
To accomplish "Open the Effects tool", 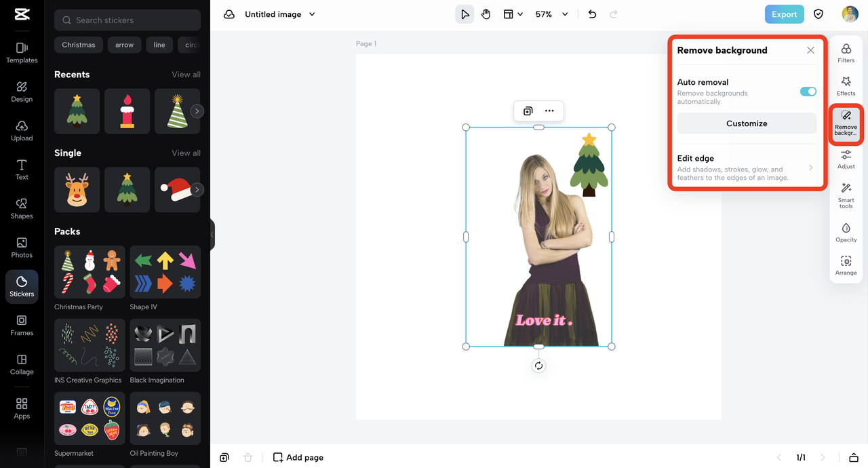I will pos(846,86).
